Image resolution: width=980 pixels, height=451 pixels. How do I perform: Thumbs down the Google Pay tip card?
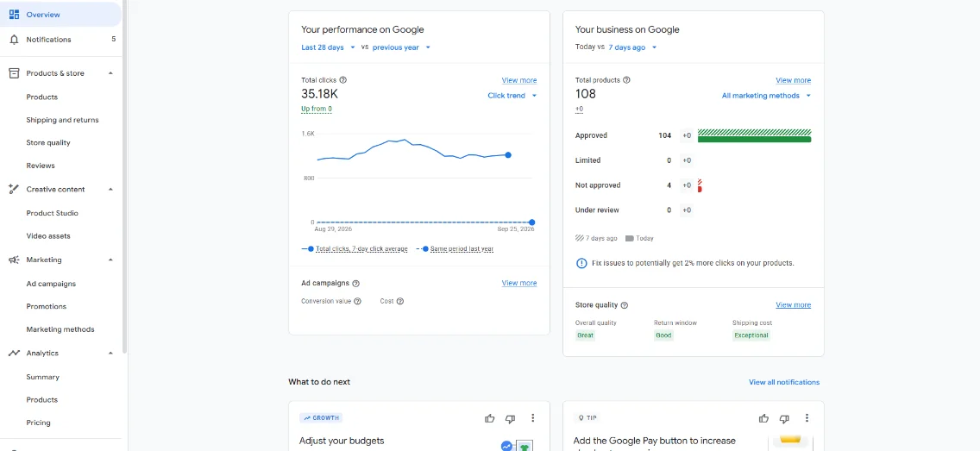[x=784, y=418]
